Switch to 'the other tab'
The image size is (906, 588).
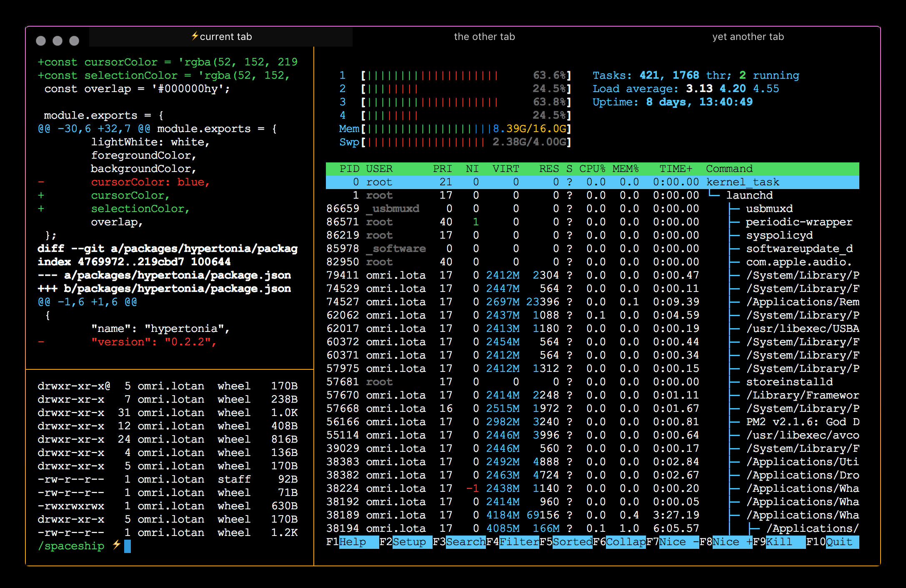click(x=484, y=37)
